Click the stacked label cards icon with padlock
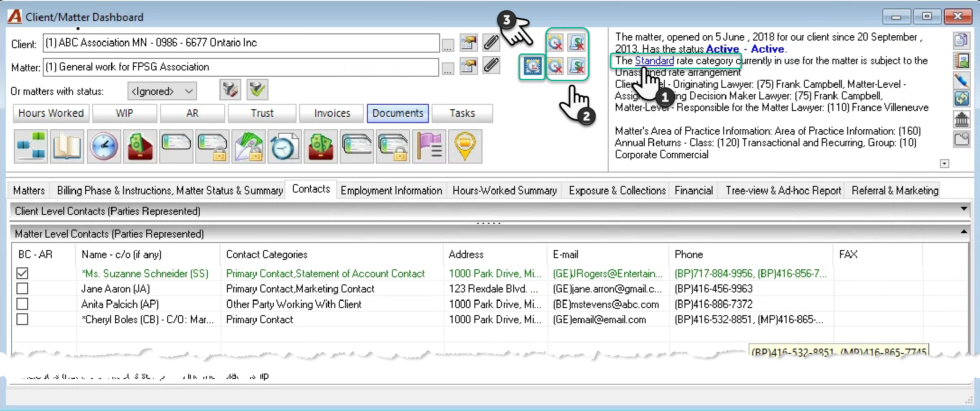The width and height of the screenshot is (980, 411). tap(393, 146)
